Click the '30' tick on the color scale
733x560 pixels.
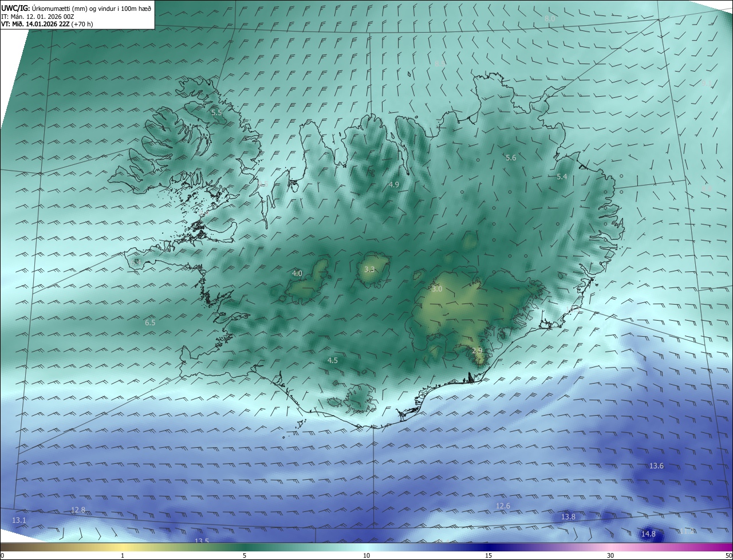[x=610, y=555]
